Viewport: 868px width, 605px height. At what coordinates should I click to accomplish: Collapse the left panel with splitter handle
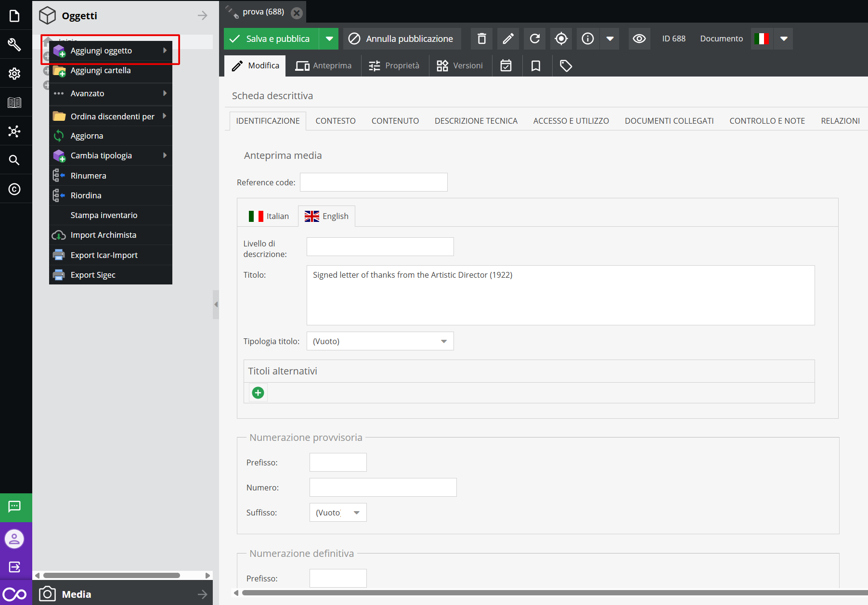coord(216,304)
